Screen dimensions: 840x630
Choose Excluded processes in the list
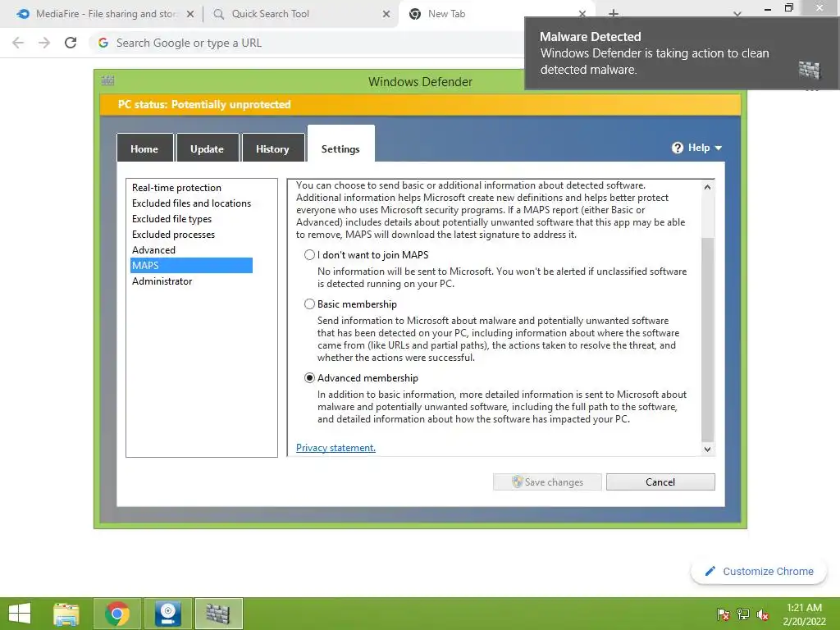tap(173, 234)
